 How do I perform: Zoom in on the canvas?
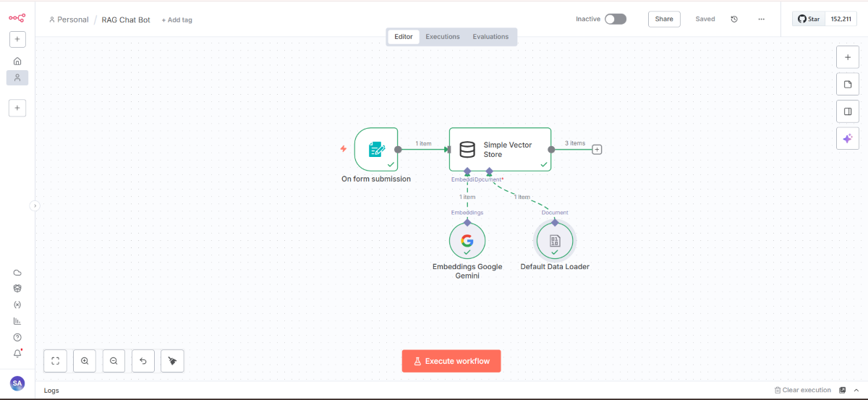click(x=85, y=361)
